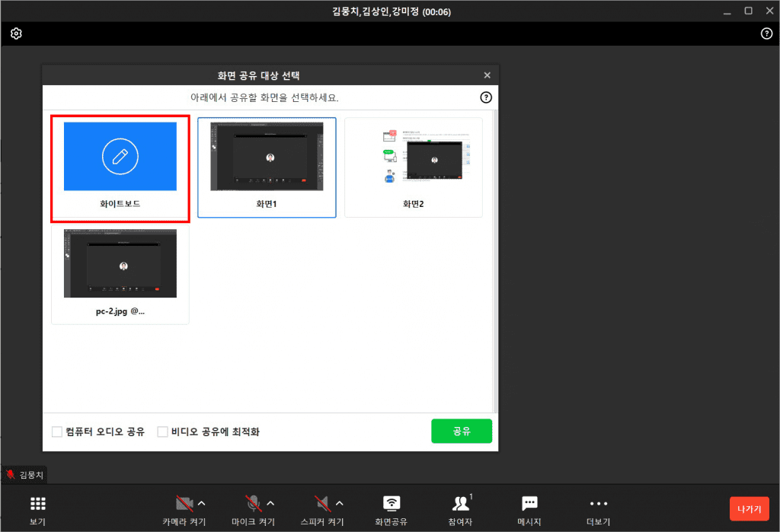Open the 메시지 chat icon
This screenshot has width=780, height=532.
point(529,503)
